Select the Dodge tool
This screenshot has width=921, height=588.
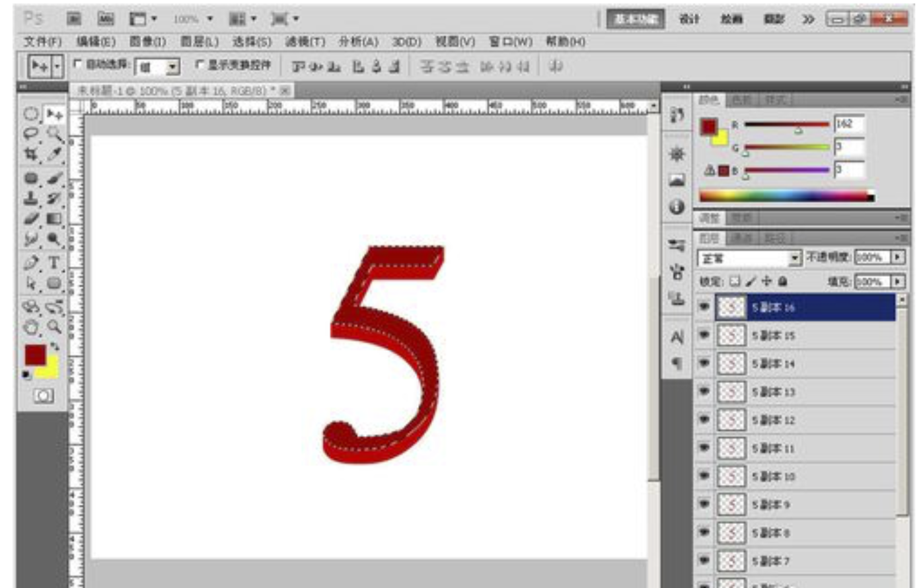tap(54, 239)
